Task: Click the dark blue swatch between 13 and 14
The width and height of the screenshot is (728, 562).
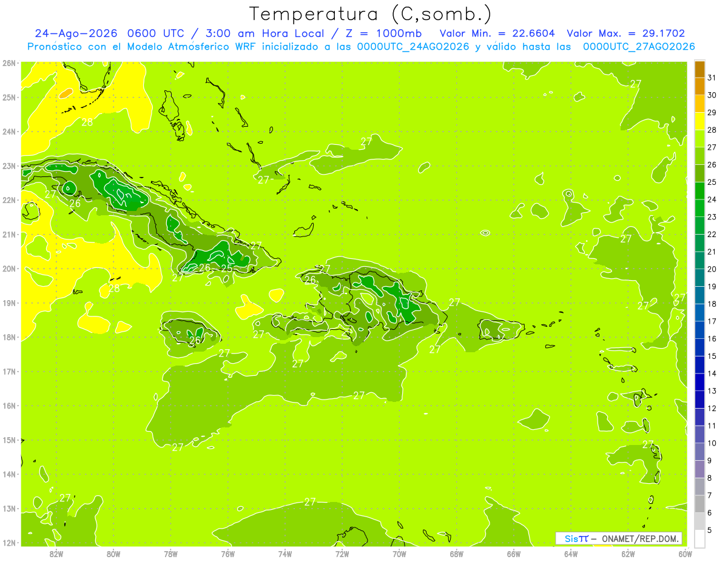Action: pyautogui.click(x=699, y=382)
